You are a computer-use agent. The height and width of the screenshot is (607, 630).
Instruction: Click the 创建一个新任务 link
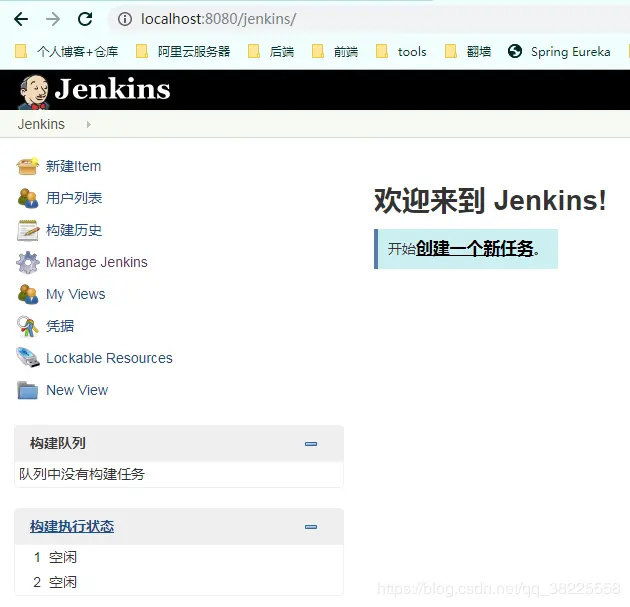tap(475, 249)
